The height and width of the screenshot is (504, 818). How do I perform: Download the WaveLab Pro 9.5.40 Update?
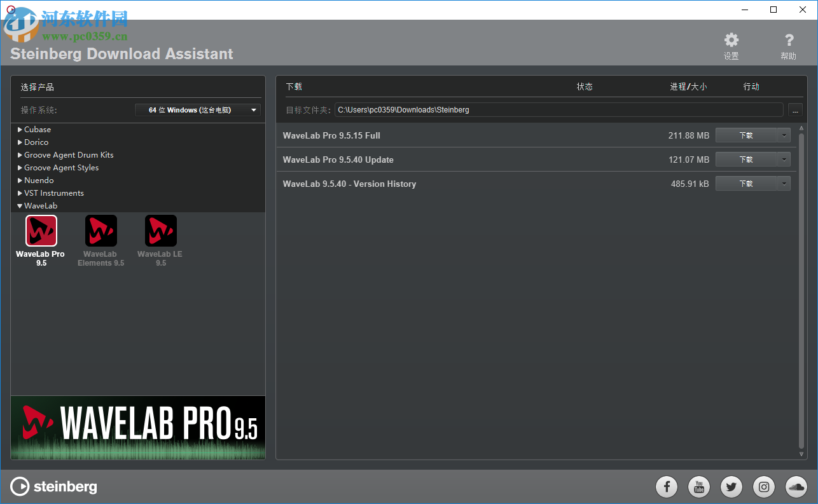(x=745, y=159)
